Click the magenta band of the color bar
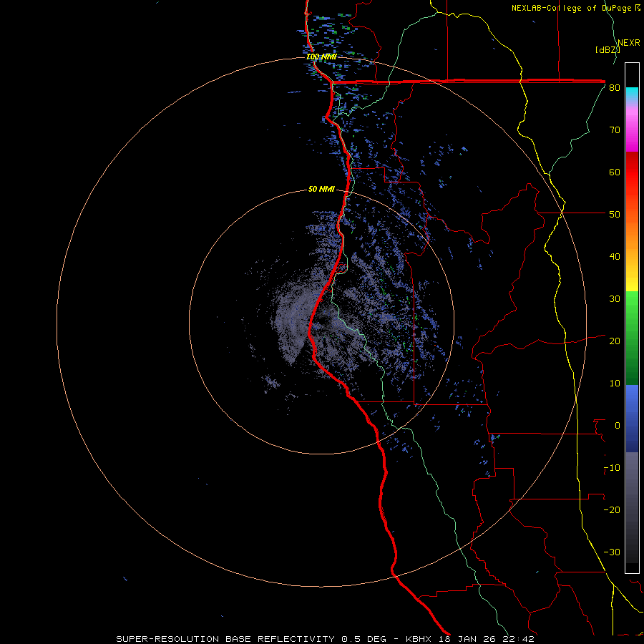 pyautogui.click(x=632, y=127)
